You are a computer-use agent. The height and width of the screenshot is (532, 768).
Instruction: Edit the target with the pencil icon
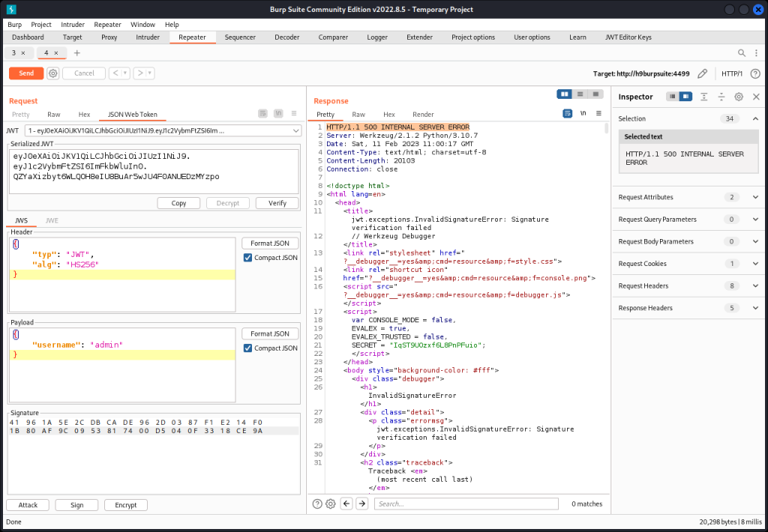(x=702, y=73)
